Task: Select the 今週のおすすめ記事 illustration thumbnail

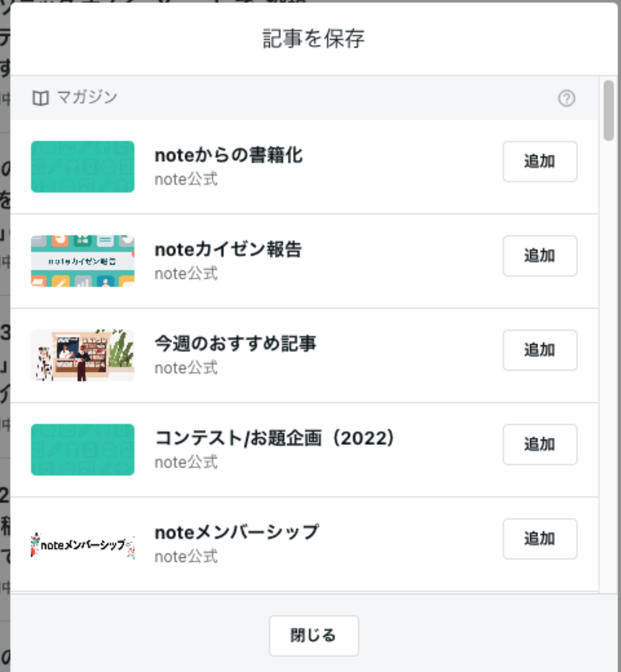Action: tap(83, 355)
